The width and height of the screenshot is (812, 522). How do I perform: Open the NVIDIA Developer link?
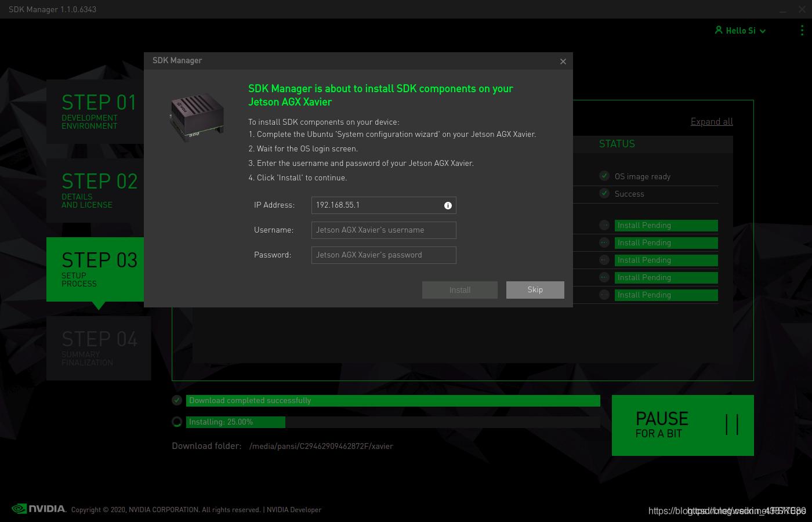[x=294, y=510]
